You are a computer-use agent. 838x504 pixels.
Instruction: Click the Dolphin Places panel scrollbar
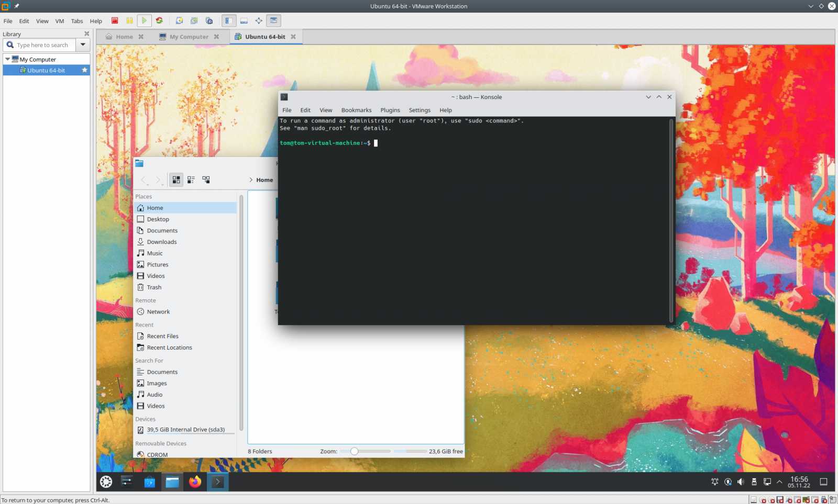tap(241, 312)
